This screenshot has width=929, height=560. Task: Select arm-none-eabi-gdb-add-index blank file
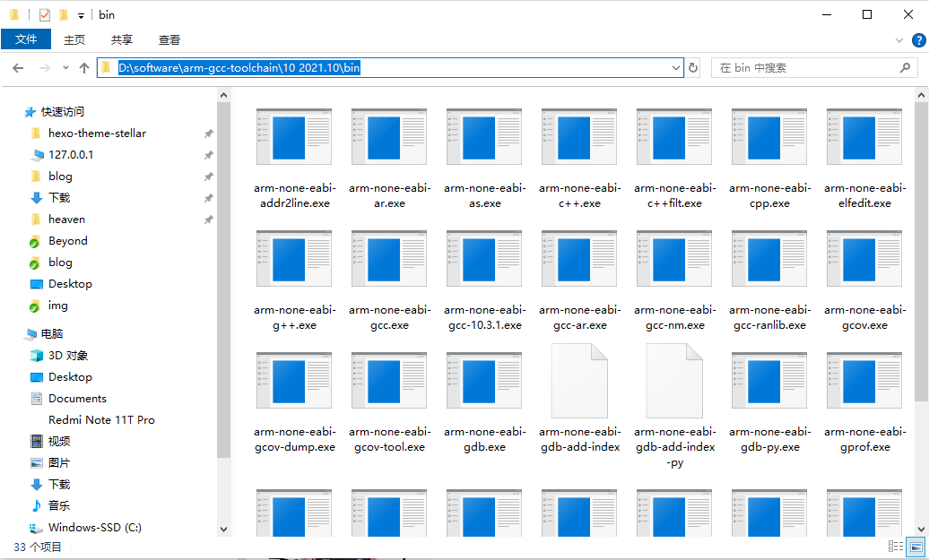pos(579,382)
